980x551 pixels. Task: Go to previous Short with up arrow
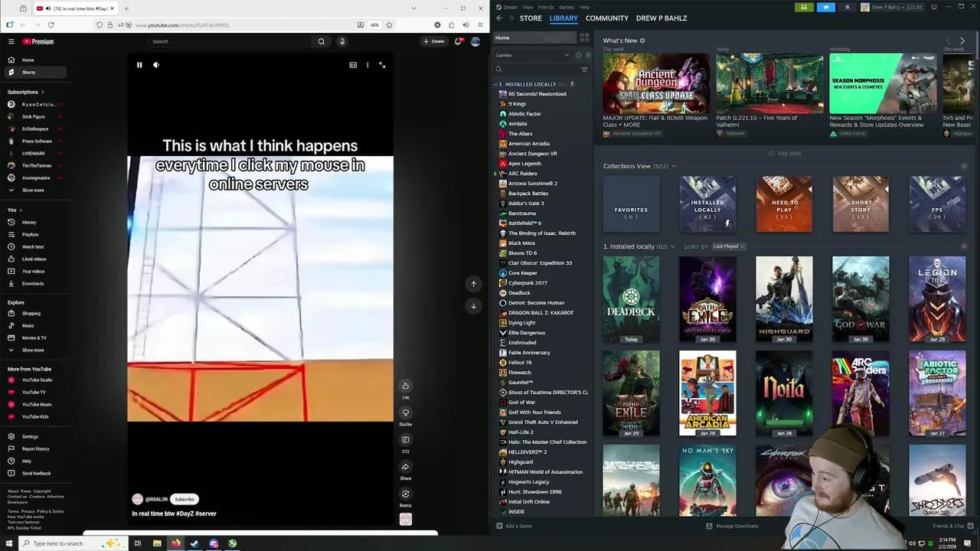pos(473,284)
